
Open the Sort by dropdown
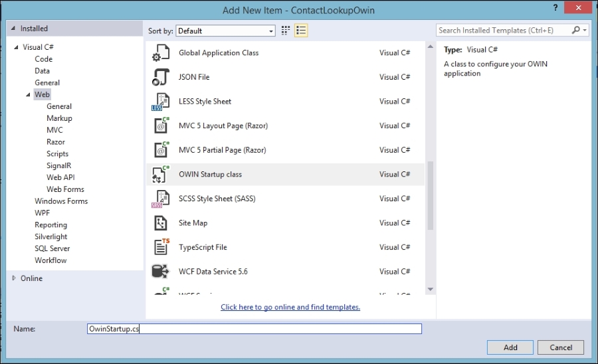[226, 31]
